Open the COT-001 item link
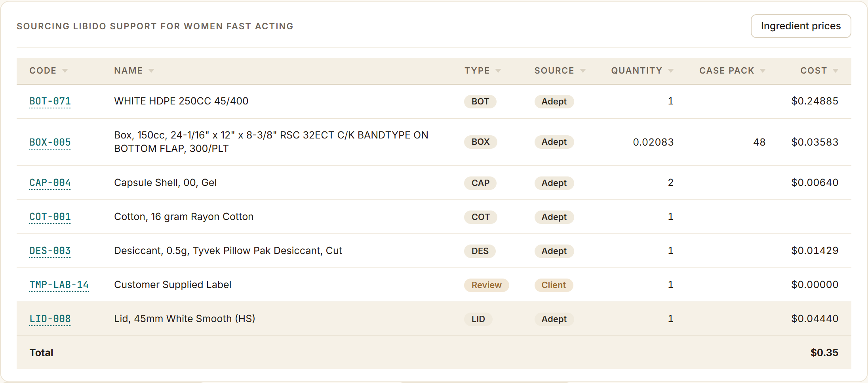868x383 pixels. click(x=50, y=217)
